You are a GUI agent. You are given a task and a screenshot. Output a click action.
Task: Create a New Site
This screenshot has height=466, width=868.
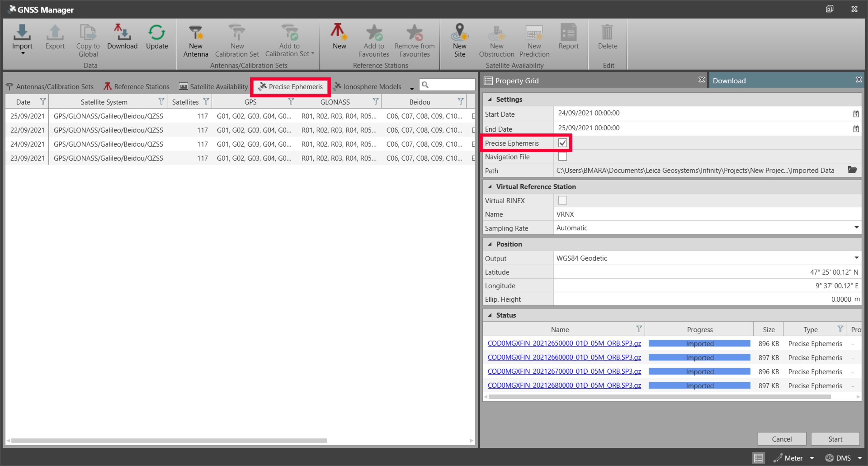(x=459, y=40)
